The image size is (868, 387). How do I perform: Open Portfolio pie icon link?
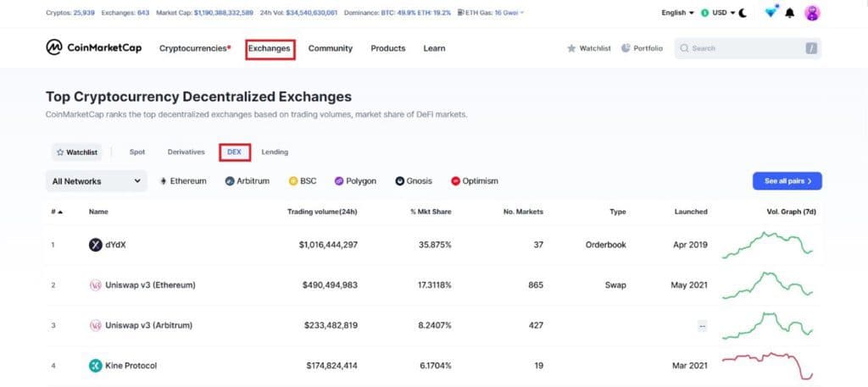click(x=626, y=48)
